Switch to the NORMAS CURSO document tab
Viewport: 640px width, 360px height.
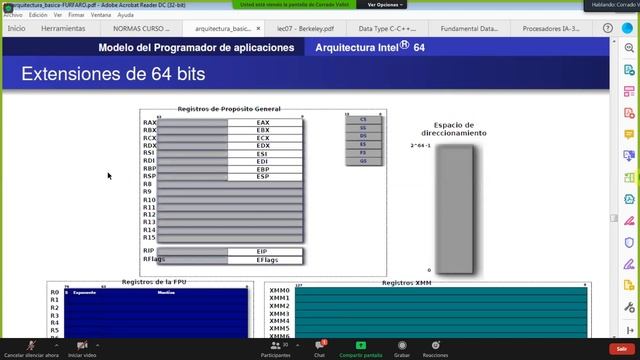click(x=141, y=29)
